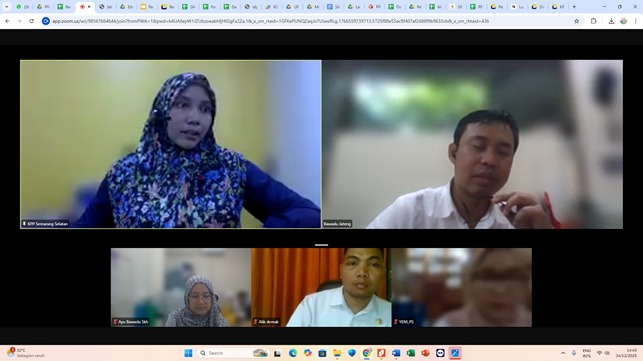Select the Ayu Bawaslu Skh video tile
643x361 pixels.
(x=181, y=287)
